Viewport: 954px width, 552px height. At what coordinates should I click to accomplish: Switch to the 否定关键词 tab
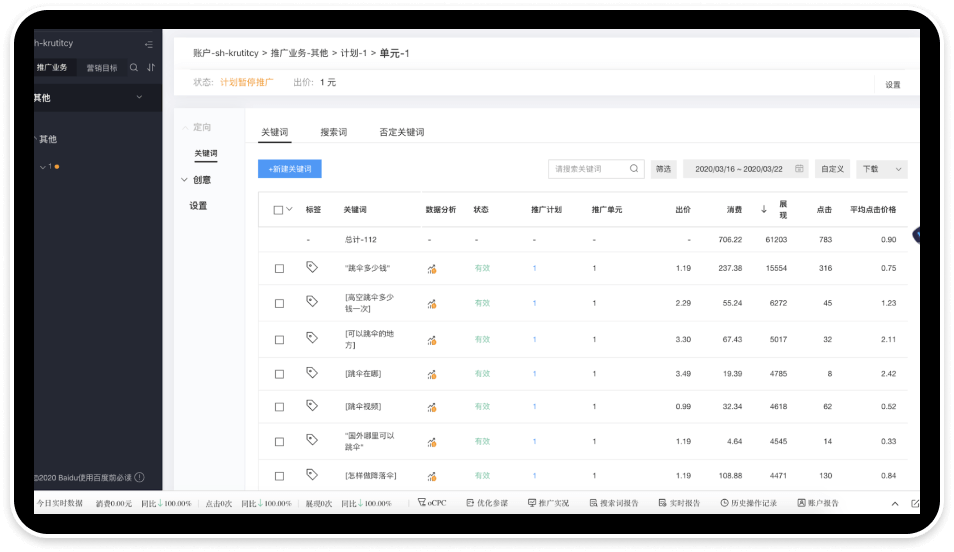402,132
